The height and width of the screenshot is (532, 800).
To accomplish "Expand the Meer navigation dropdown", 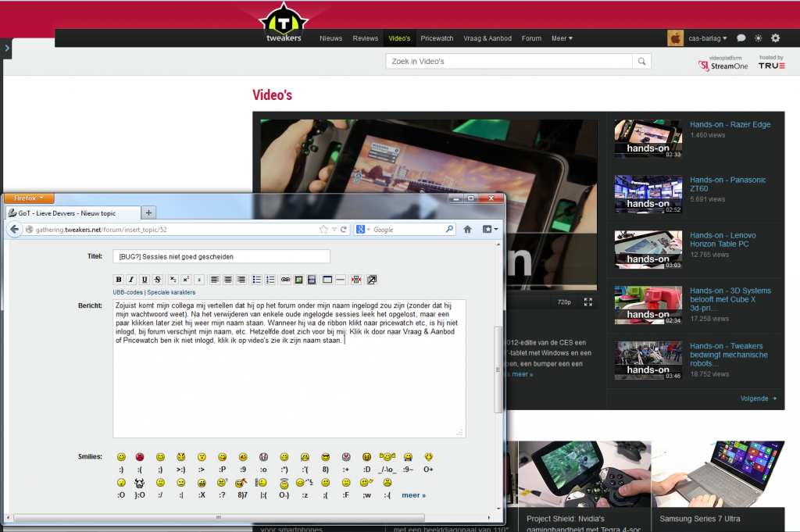I will 562,38.
